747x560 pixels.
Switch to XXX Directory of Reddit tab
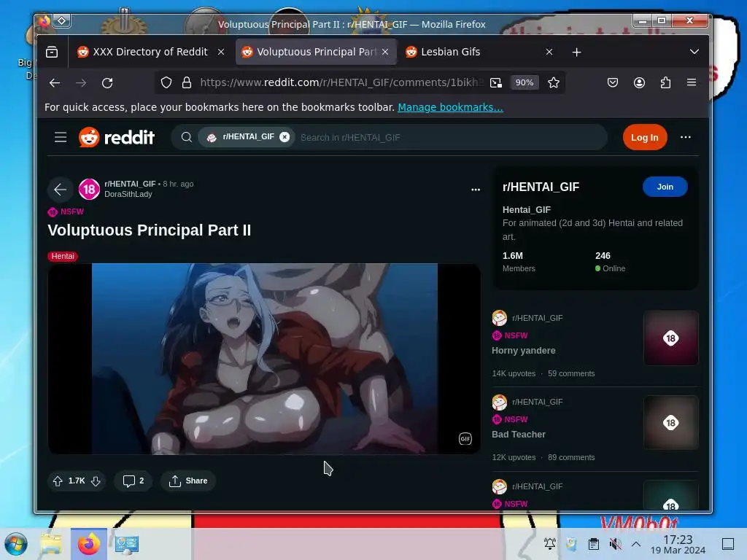(150, 52)
